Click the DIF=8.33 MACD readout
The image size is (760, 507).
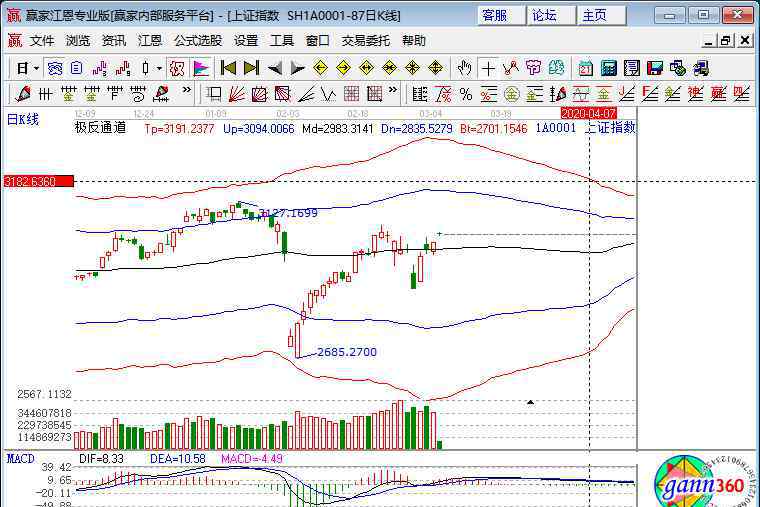coord(101,459)
